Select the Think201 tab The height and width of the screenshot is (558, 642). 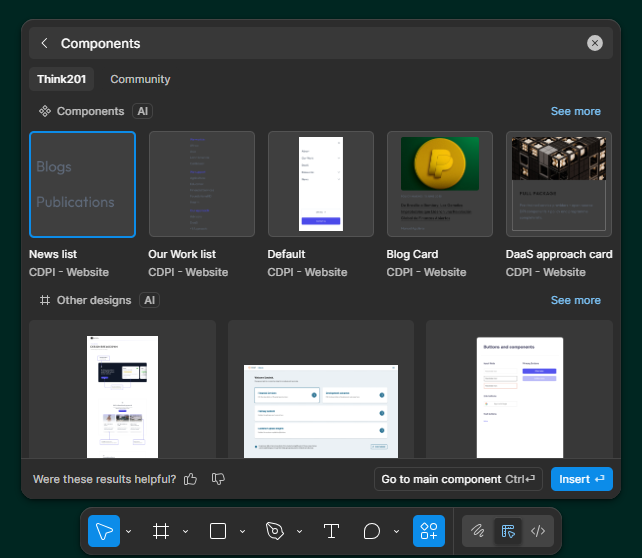61,79
